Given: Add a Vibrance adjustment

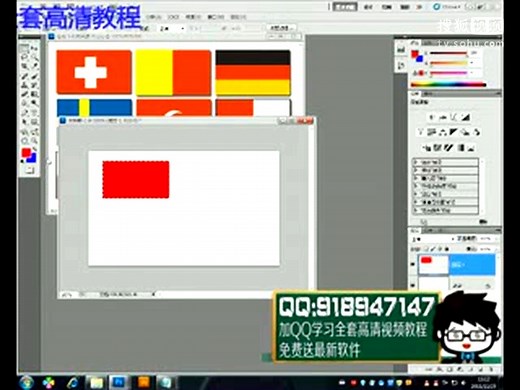Looking at the screenshot, I should [421, 132].
